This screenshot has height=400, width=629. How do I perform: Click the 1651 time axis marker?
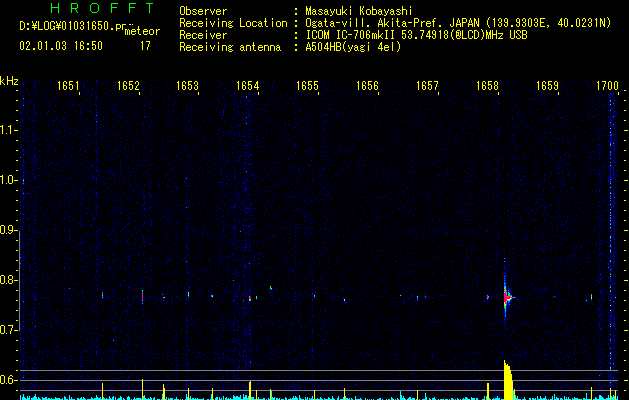[x=68, y=86]
